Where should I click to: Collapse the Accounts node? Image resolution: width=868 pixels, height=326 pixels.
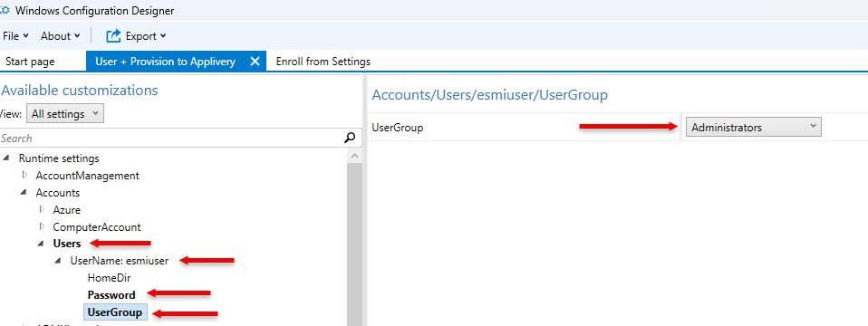pos(24,193)
